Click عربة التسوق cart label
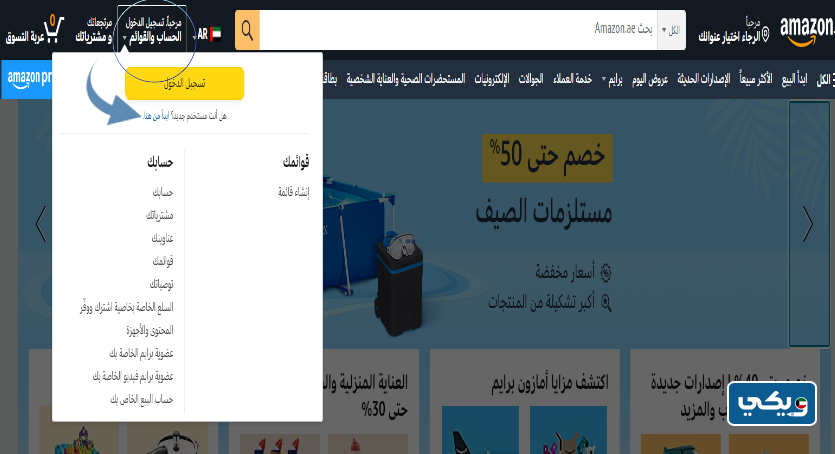This screenshot has width=835, height=454. point(25,37)
